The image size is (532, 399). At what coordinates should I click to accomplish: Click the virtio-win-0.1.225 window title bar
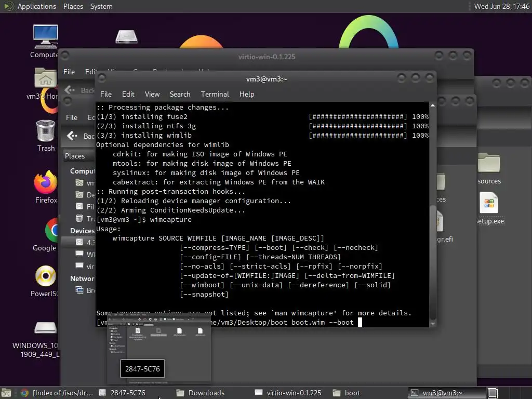tap(267, 56)
